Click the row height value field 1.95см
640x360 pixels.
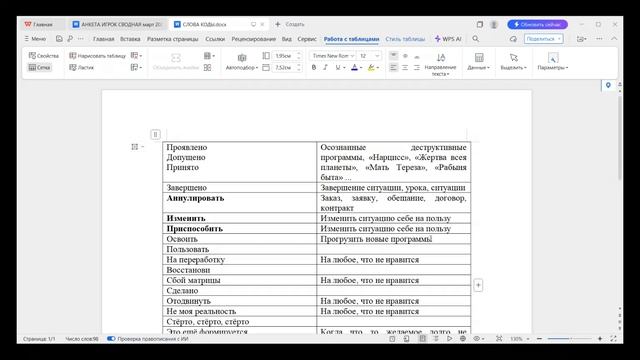(284, 56)
